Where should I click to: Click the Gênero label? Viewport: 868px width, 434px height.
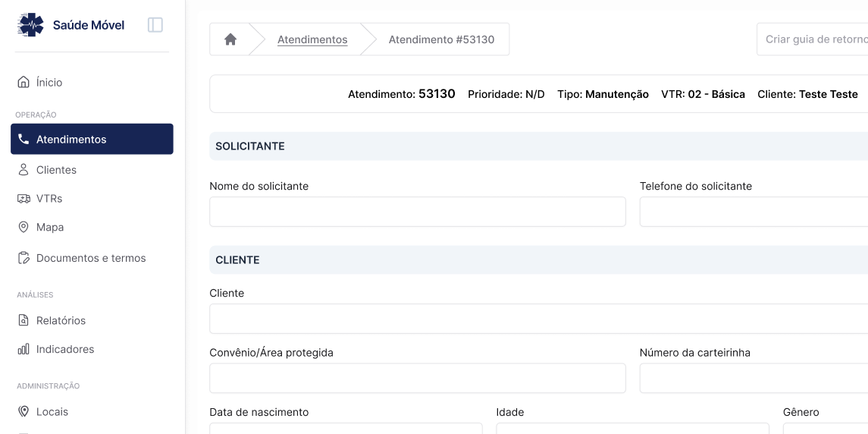click(x=801, y=413)
